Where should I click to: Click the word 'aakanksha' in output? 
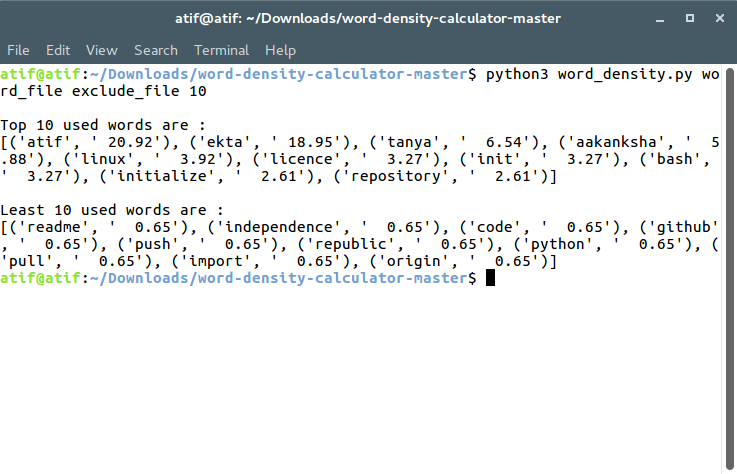[616, 142]
